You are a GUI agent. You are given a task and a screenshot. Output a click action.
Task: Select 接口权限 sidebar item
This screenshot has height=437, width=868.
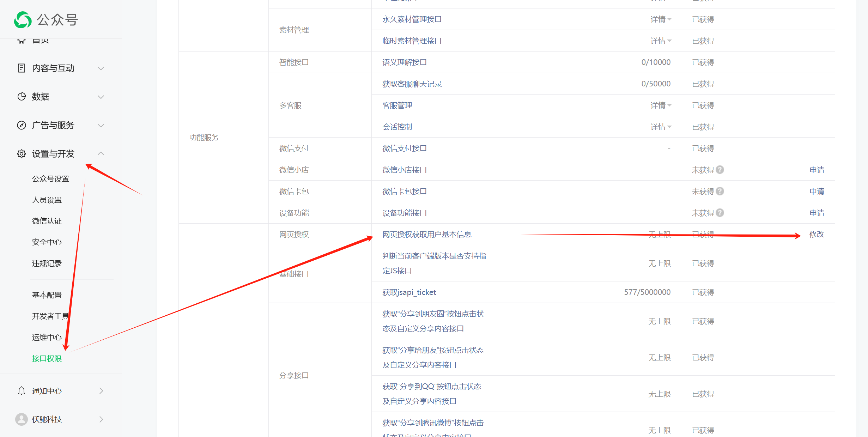pyautogui.click(x=47, y=359)
